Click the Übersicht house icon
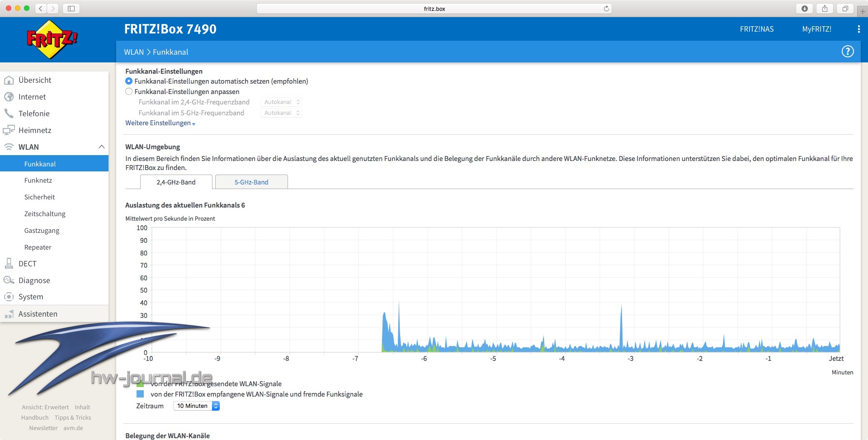This screenshot has height=440, width=868. coord(9,80)
